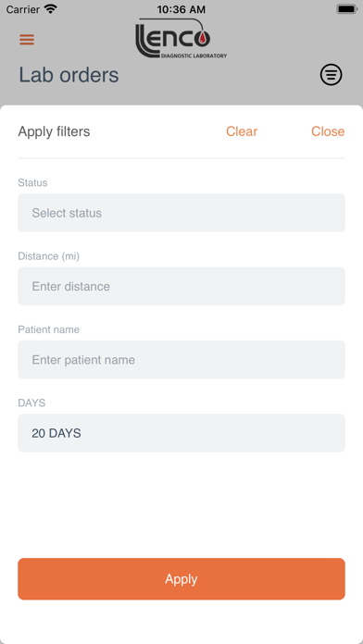This screenshot has height=644, width=363.
Task: Tap the Carrier text in status bar
Action: point(23,9)
